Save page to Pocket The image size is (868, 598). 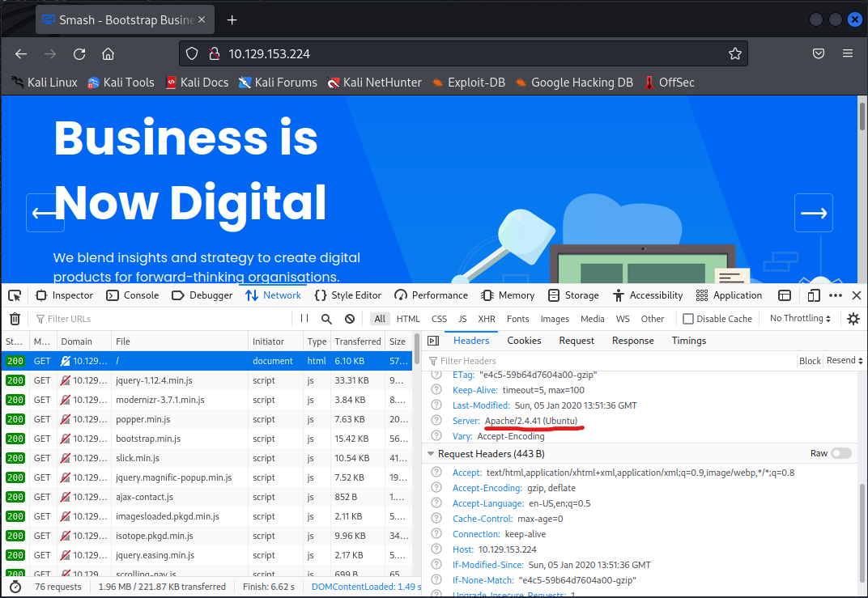coord(818,53)
